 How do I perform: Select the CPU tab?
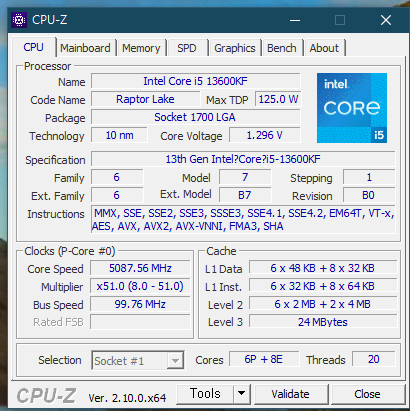(33, 47)
